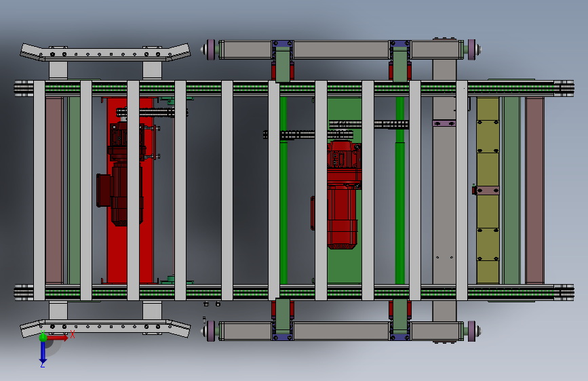This screenshot has height=381, width=588.
Task: Select the upper long gray side beam
Action: [340, 50]
